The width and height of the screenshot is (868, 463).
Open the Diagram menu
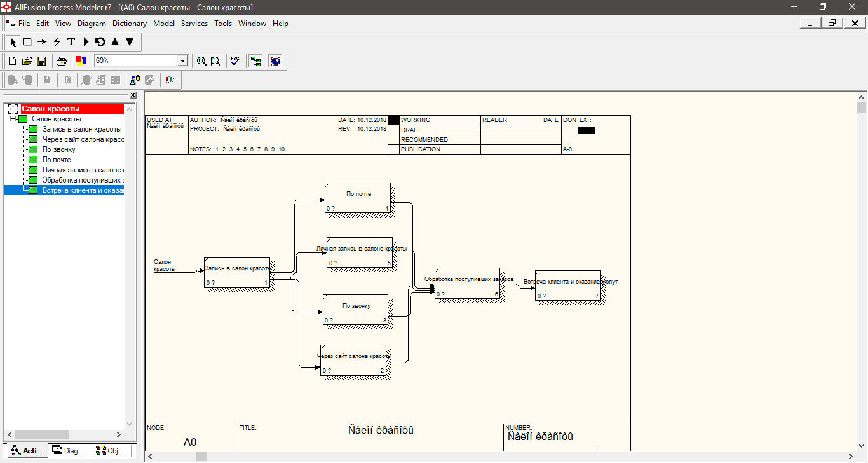[x=92, y=24]
